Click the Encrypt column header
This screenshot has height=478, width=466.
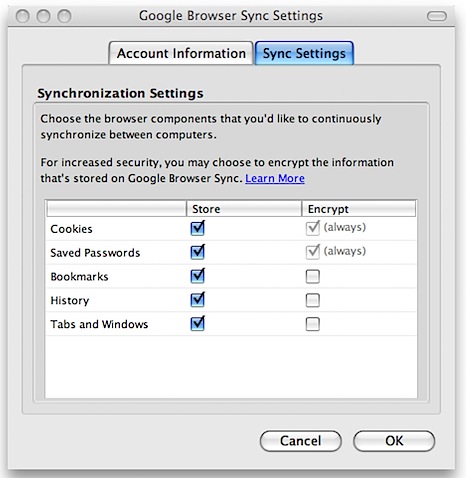(359, 209)
